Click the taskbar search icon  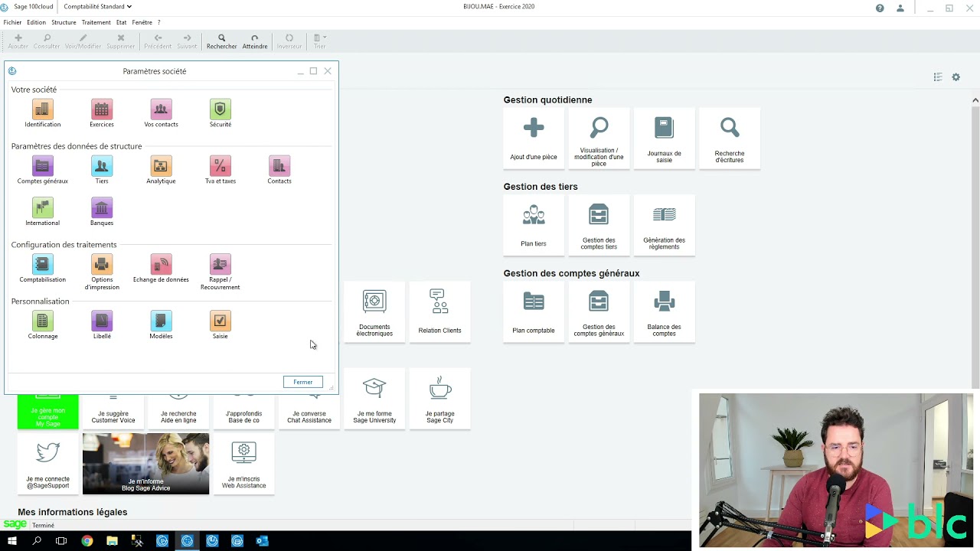point(37,541)
